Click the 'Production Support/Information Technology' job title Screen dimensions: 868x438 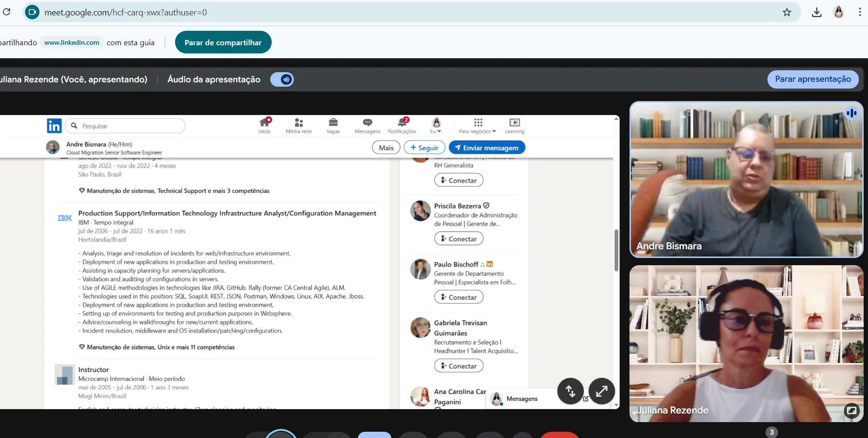click(227, 213)
